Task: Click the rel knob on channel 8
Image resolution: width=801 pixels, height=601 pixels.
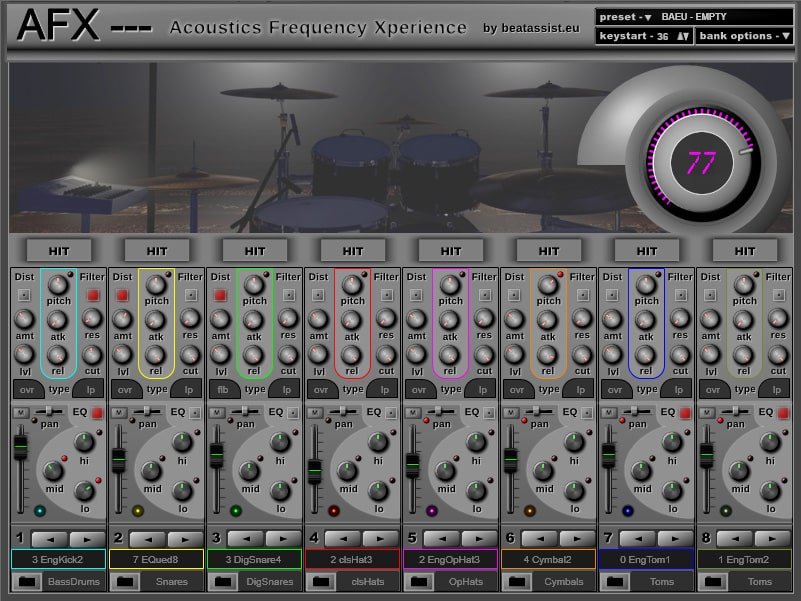Action: click(x=743, y=355)
